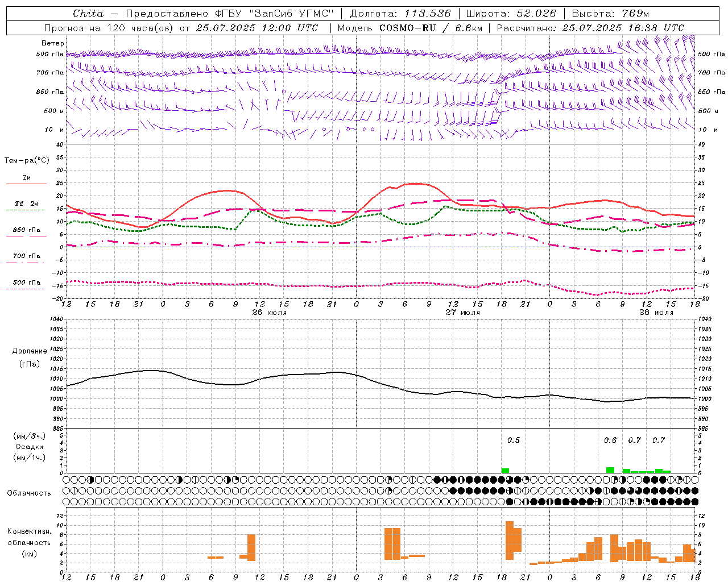
Task: Click the 500 гПа temperature legend sample
Action: point(26,289)
